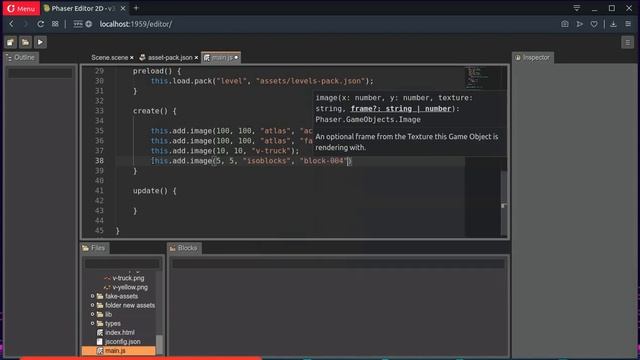Select the fake-assets folder row

[x=118, y=296]
